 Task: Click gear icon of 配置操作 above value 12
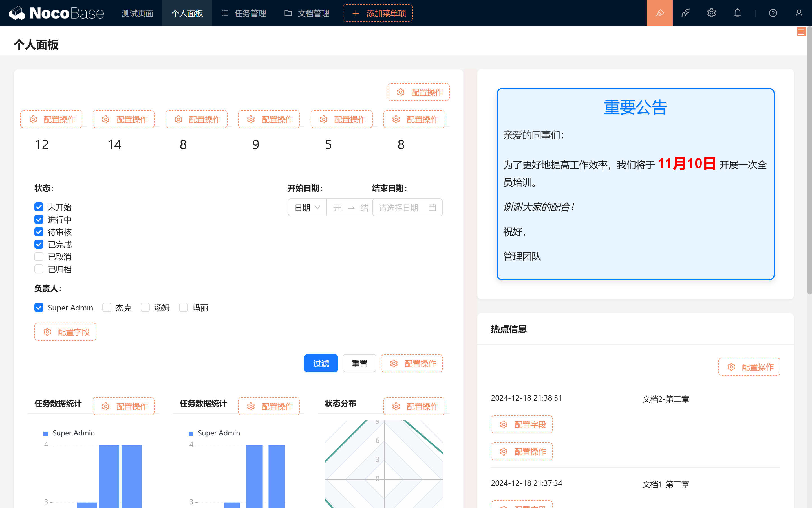(33, 119)
